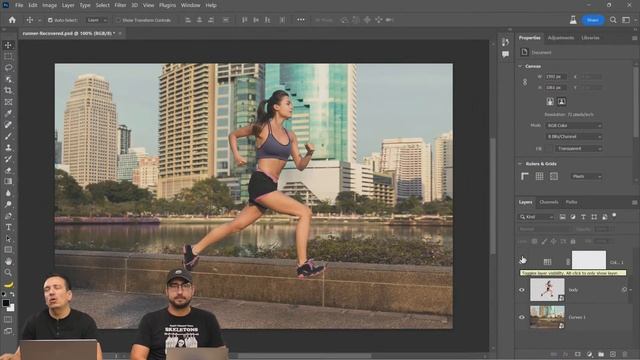
Task: Select the Move tool in the toolbox
Action: pos(8,45)
